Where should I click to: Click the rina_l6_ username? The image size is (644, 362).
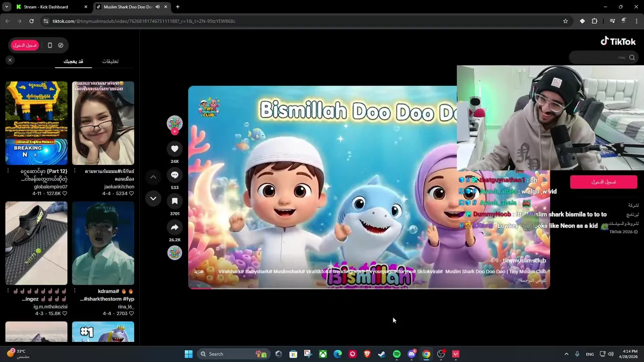click(x=126, y=307)
